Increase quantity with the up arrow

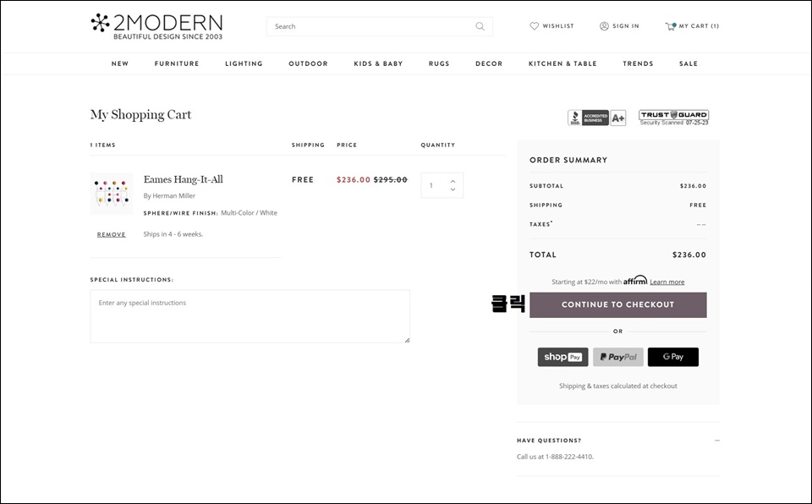(x=453, y=181)
